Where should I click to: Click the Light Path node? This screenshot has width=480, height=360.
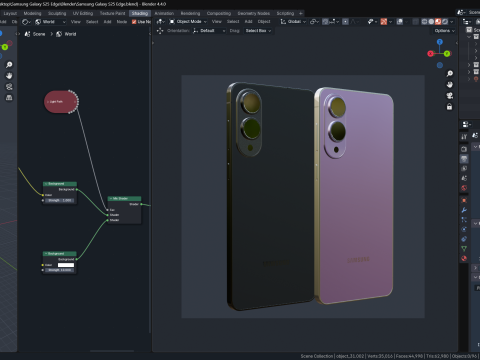pyautogui.click(x=61, y=102)
